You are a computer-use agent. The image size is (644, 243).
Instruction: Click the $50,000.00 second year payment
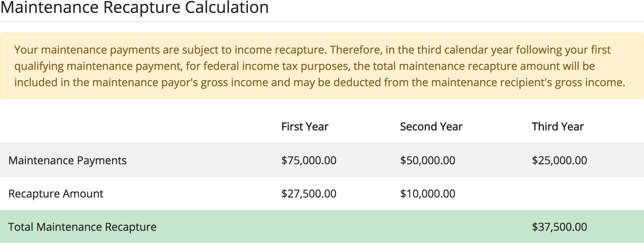coord(427,160)
